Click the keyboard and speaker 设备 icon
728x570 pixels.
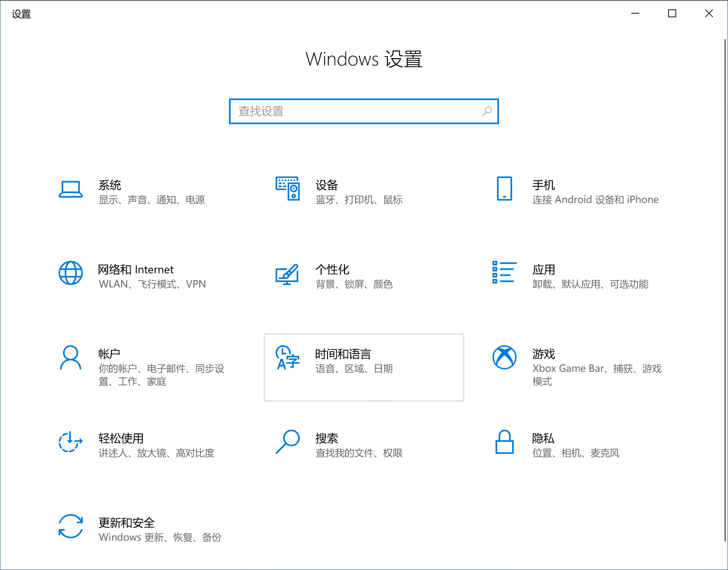(288, 189)
